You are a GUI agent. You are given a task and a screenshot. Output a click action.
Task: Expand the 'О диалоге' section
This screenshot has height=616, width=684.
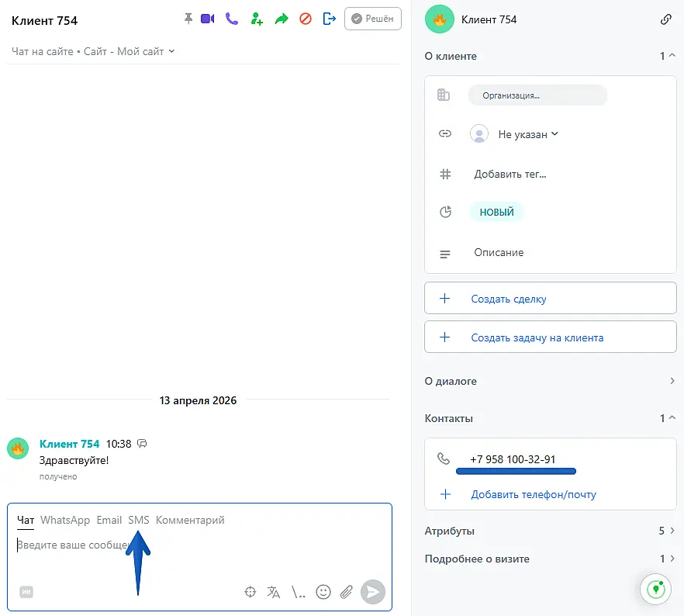click(672, 381)
